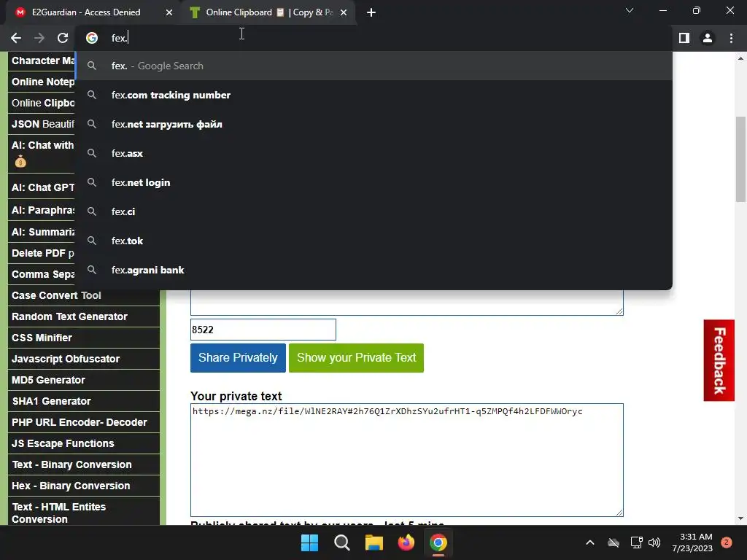Choose the 'fex.com tracking number' suggestion
The image size is (747, 560).
point(373,95)
